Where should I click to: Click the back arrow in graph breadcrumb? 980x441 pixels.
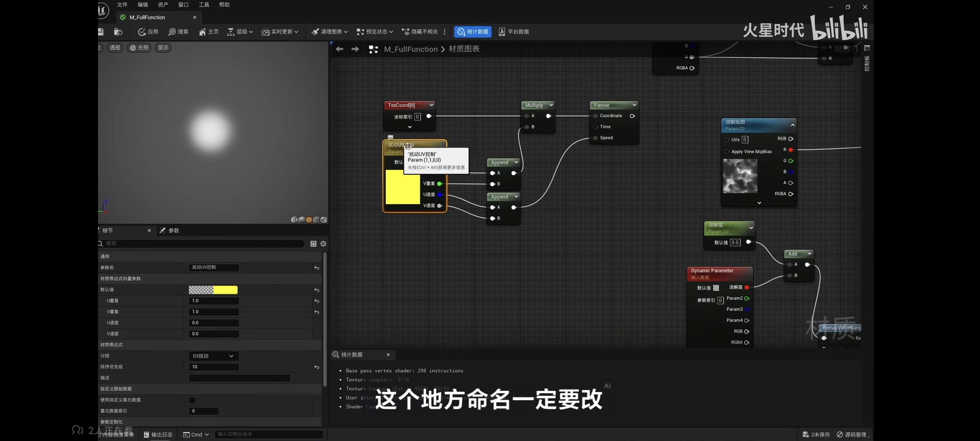339,49
